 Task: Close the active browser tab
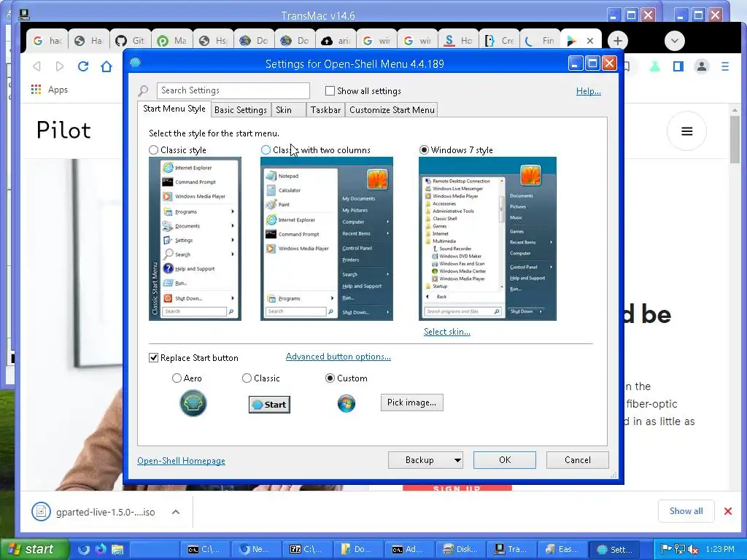(x=589, y=41)
